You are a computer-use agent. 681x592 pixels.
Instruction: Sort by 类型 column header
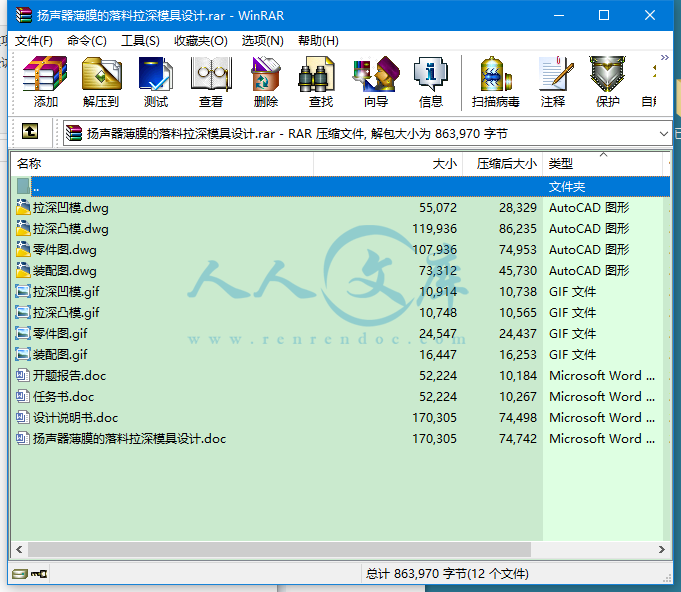[x=603, y=164]
